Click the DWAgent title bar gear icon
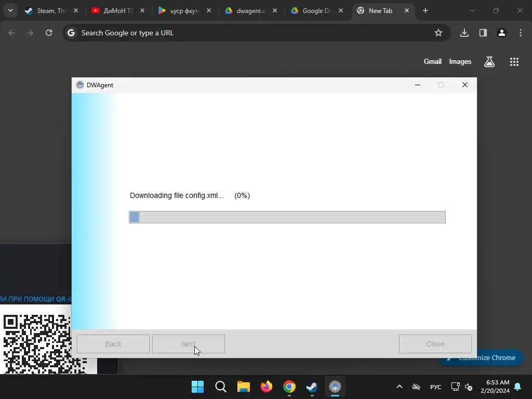The image size is (532, 399). [79, 85]
